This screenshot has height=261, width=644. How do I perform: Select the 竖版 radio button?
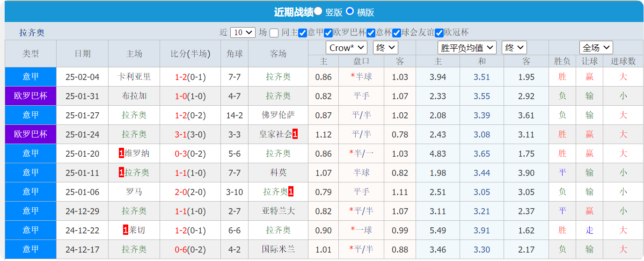click(x=318, y=12)
